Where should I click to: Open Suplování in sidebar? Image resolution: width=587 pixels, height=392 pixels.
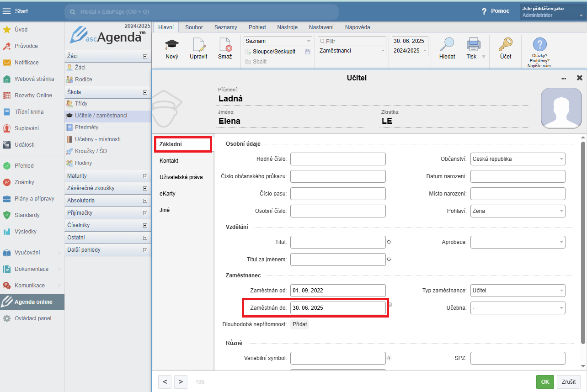[x=32, y=128]
